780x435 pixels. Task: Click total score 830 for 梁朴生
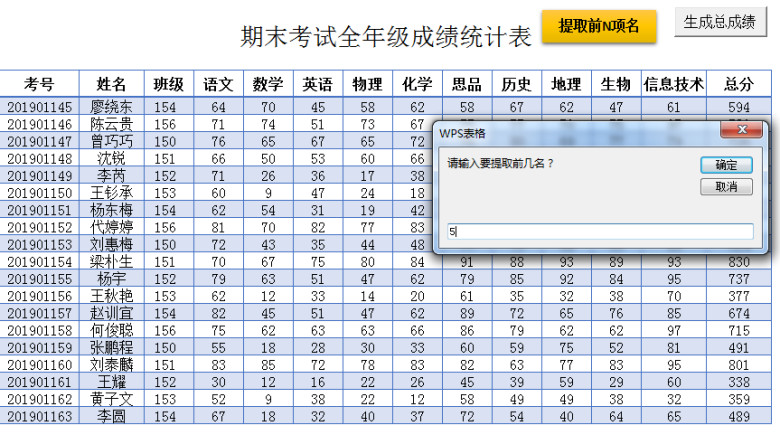pyautogui.click(x=739, y=262)
